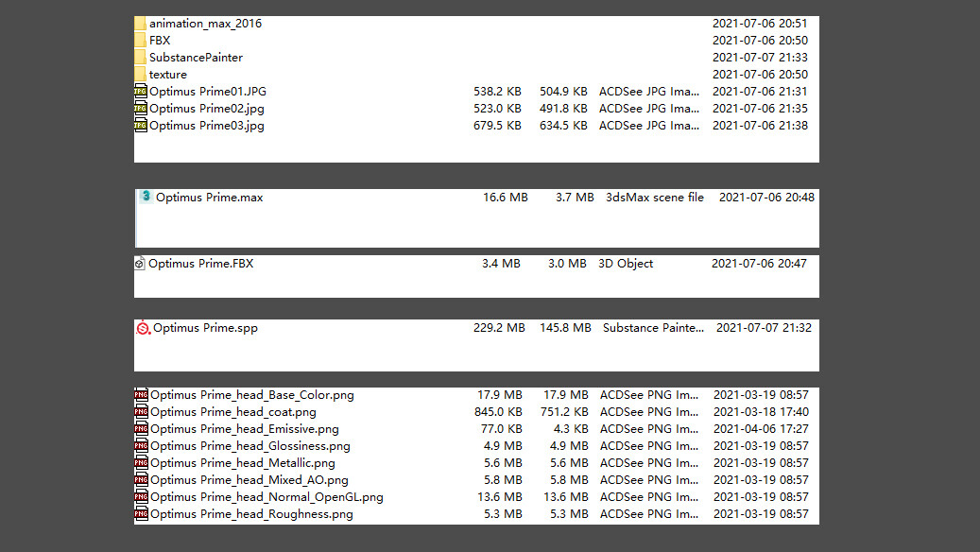Select file name Optimus Prime01.JPG
This screenshot has width=980, height=552.
coord(208,92)
